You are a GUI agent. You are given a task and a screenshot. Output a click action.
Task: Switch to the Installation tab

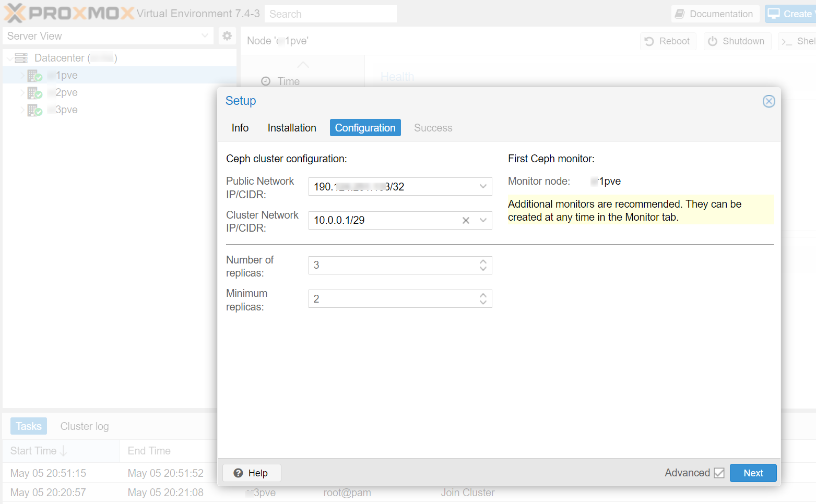point(292,128)
